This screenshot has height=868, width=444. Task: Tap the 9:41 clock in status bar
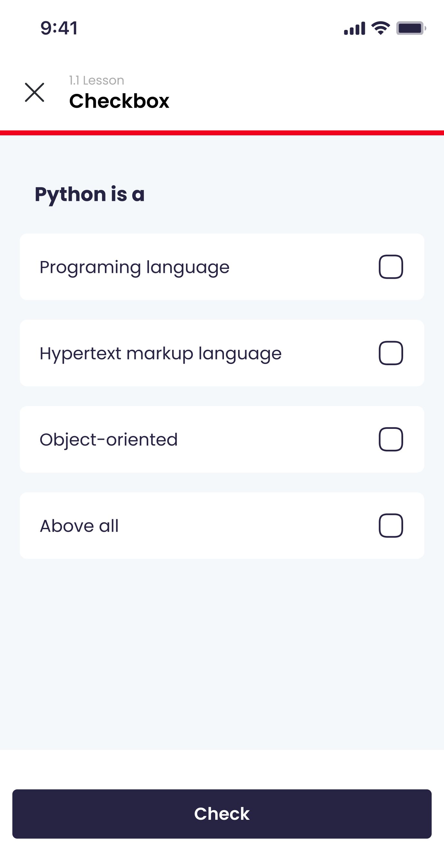click(x=59, y=28)
